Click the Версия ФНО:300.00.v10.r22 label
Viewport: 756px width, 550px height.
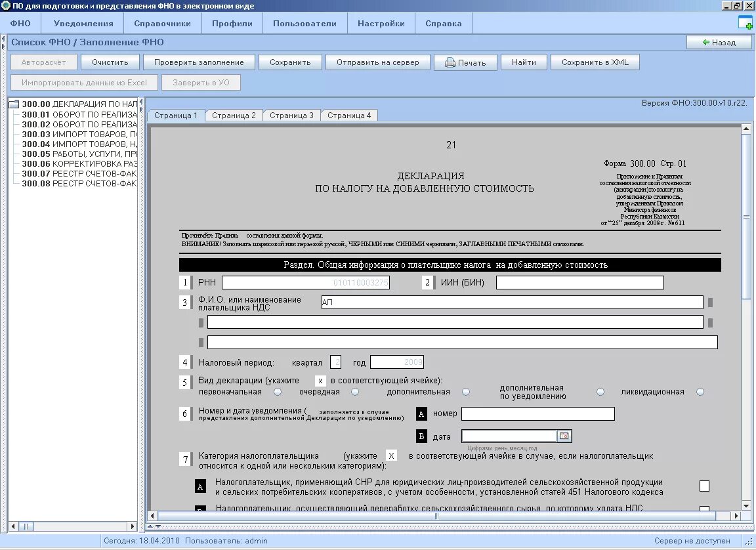pos(694,102)
